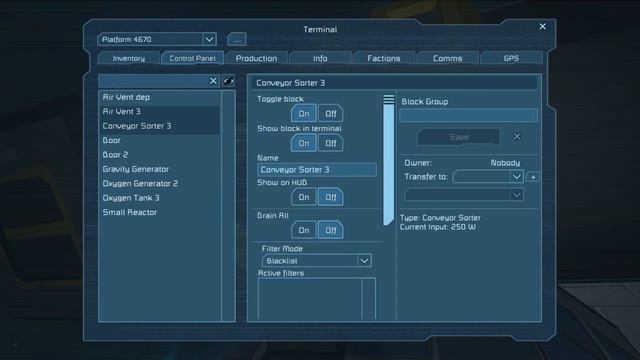This screenshot has height=360, width=640.
Task: Open the Factions tab
Action: point(384,58)
